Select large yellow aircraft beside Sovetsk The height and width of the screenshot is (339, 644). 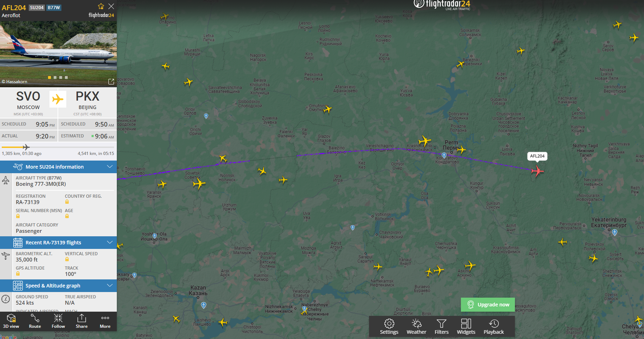(x=199, y=183)
